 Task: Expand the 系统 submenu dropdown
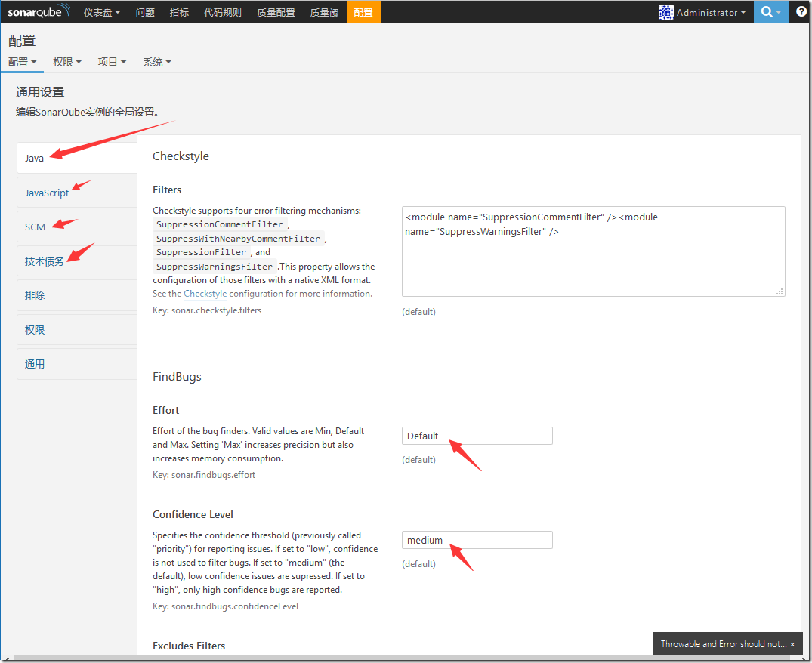(x=157, y=62)
